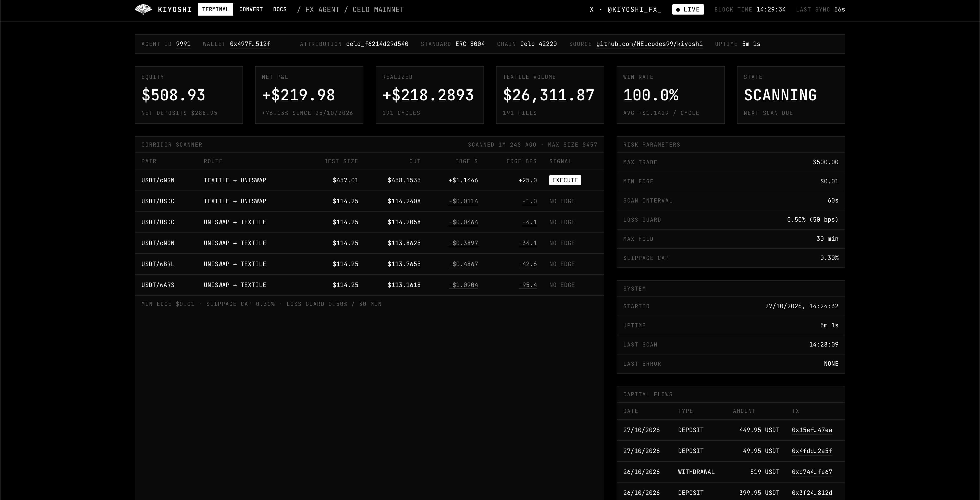This screenshot has height=500, width=980.
Task: Select the -$0.0114 edge value
Action: tap(463, 201)
